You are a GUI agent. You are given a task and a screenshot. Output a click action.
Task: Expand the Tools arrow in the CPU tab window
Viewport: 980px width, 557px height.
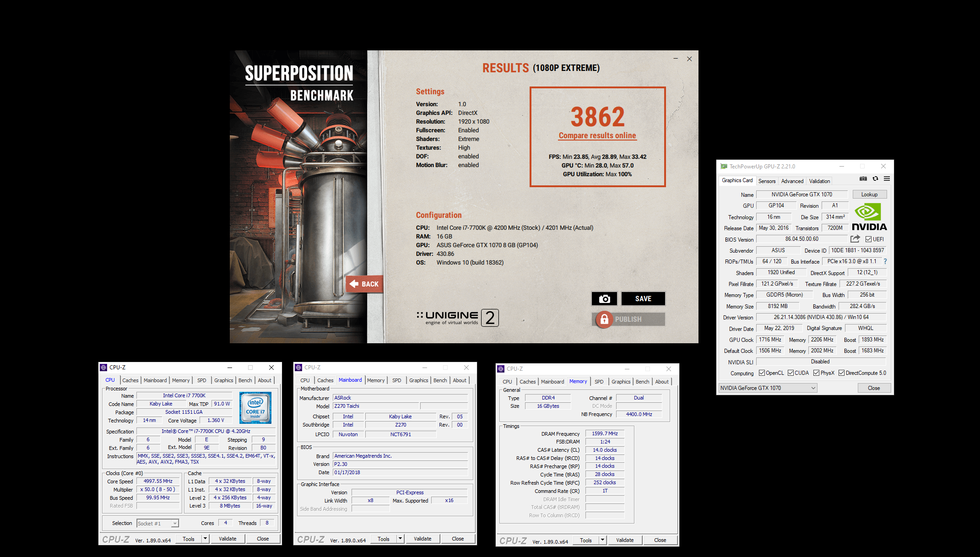point(205,539)
